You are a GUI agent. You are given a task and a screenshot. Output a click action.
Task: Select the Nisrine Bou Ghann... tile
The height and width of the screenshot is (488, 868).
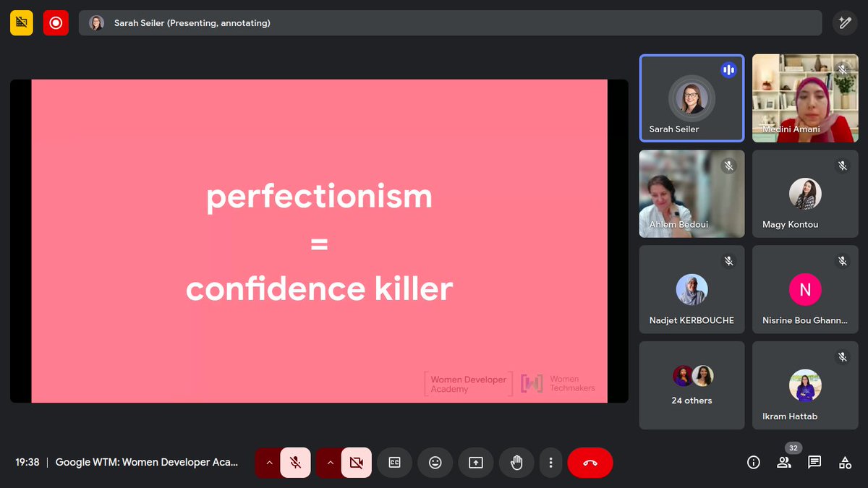tap(805, 289)
